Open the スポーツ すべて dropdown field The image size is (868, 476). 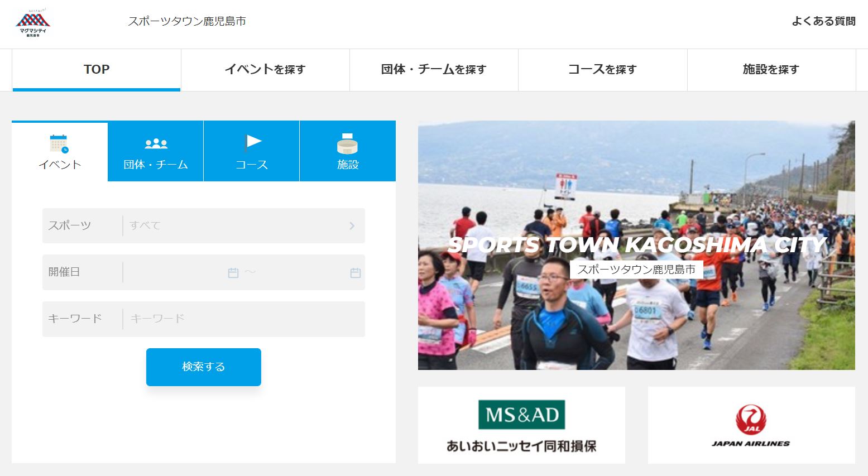coord(234,226)
